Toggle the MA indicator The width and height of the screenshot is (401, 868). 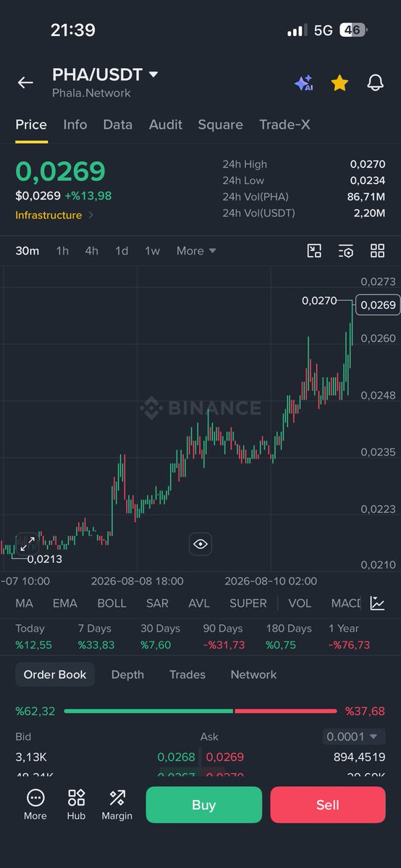[24, 603]
